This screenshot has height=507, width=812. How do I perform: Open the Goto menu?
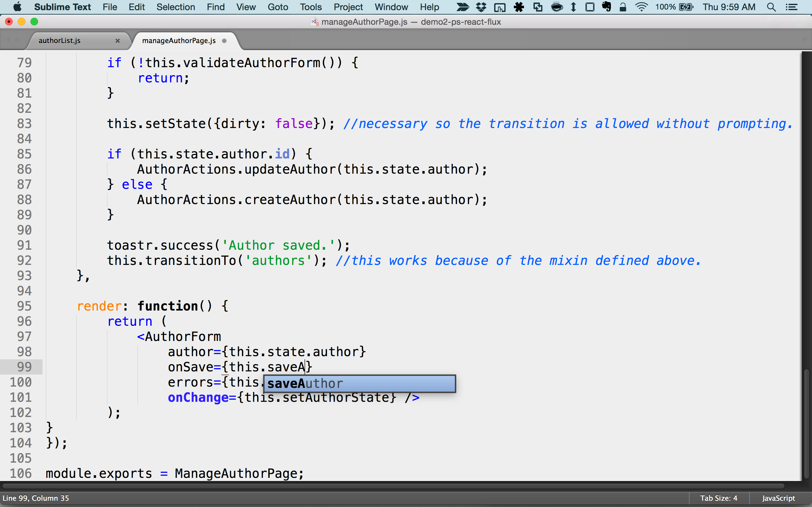point(278,7)
